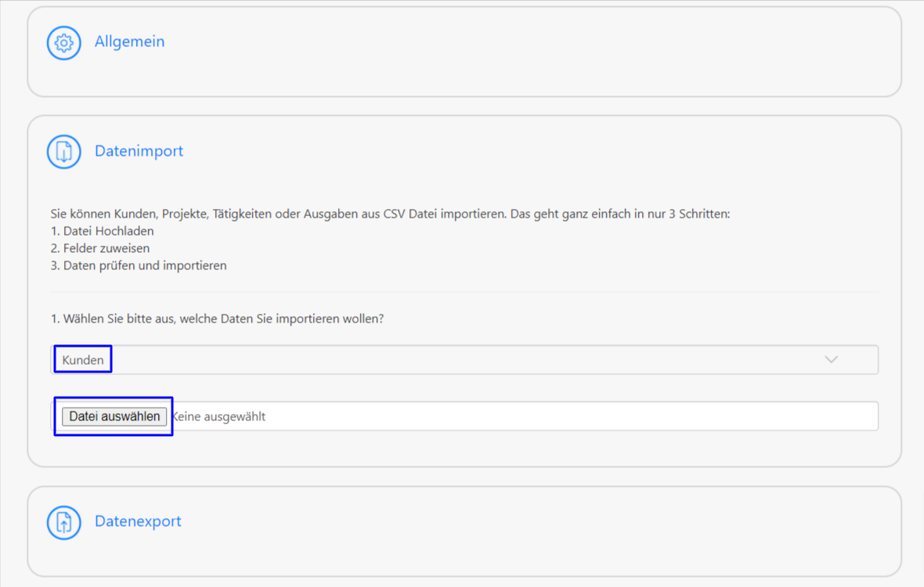924x587 pixels.
Task: Open the Kunden data type dropdown
Action: coord(464,359)
